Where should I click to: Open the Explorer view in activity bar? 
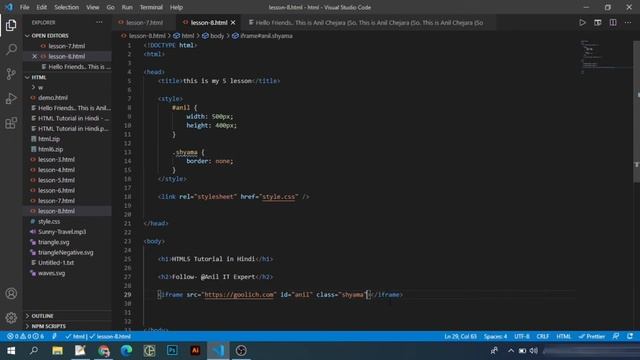[11, 25]
